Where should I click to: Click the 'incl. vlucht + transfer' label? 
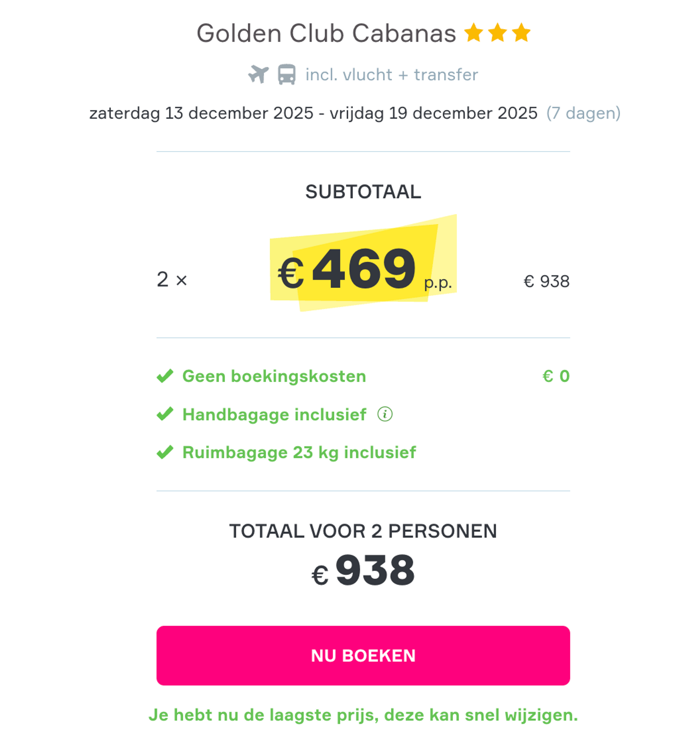(x=392, y=75)
